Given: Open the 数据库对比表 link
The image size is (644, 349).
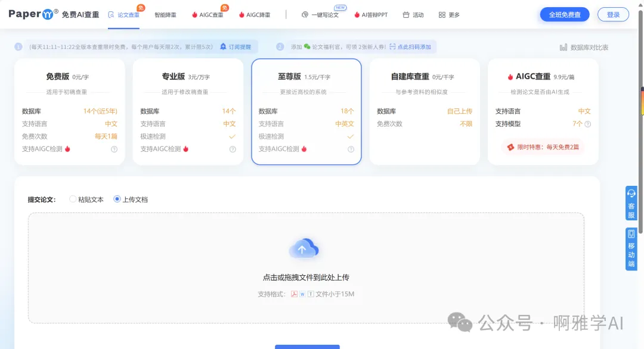Looking at the screenshot, I should (x=584, y=48).
